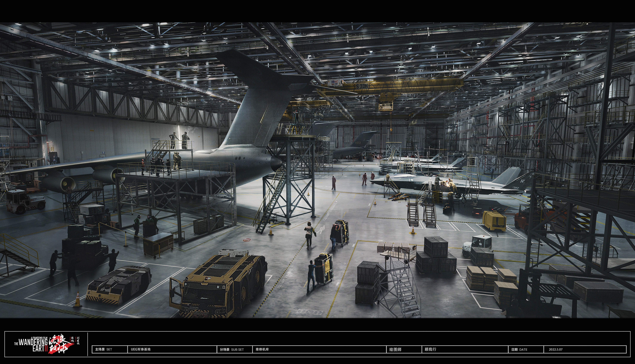Click the UEG军事基地 field

point(141,349)
